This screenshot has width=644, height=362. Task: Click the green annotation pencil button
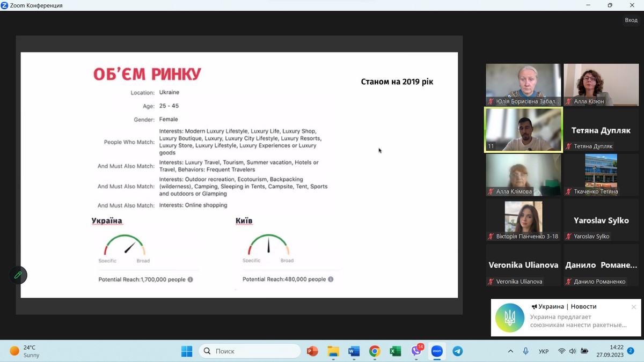[x=18, y=275]
